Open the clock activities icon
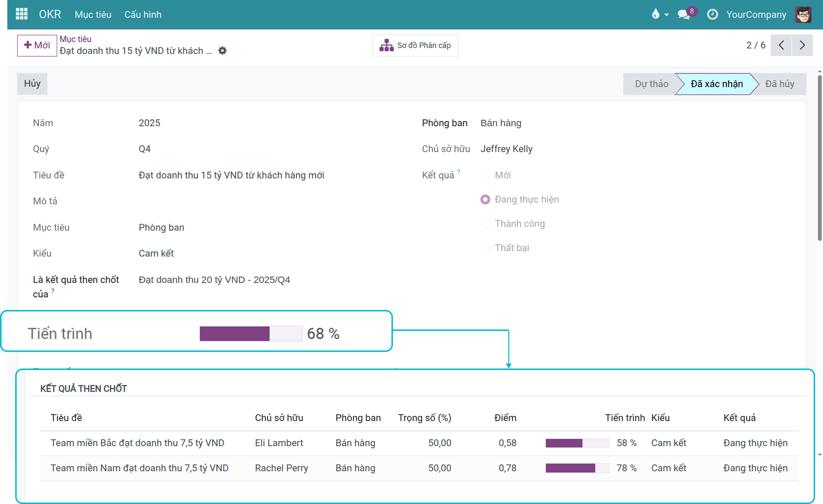The image size is (823, 504). tap(712, 14)
